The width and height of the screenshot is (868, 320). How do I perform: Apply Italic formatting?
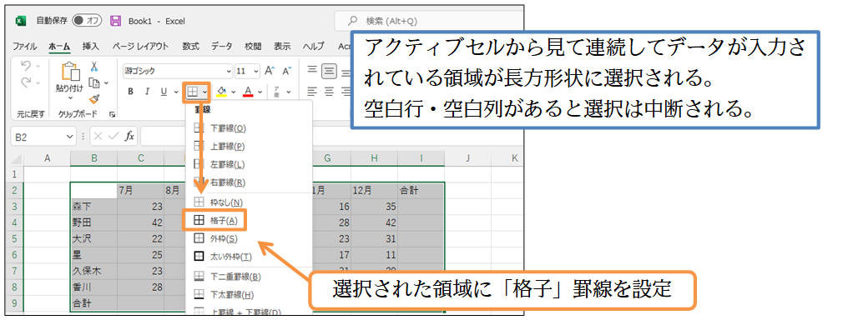point(147,92)
